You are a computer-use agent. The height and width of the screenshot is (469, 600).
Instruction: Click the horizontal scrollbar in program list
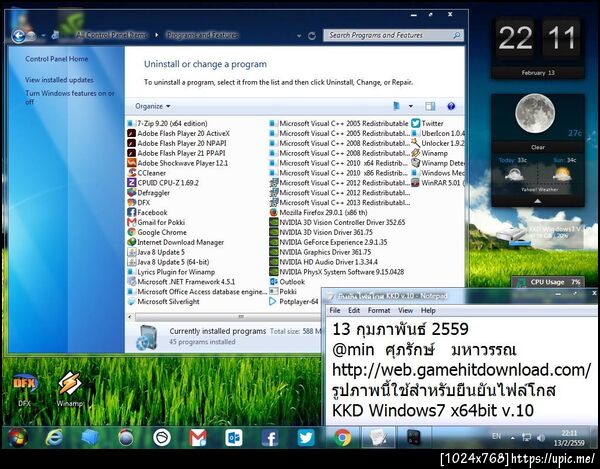tap(228, 317)
